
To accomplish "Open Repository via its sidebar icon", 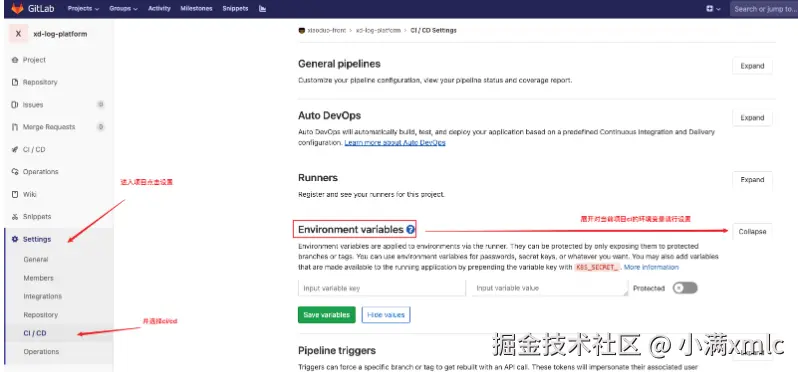I will (x=15, y=82).
